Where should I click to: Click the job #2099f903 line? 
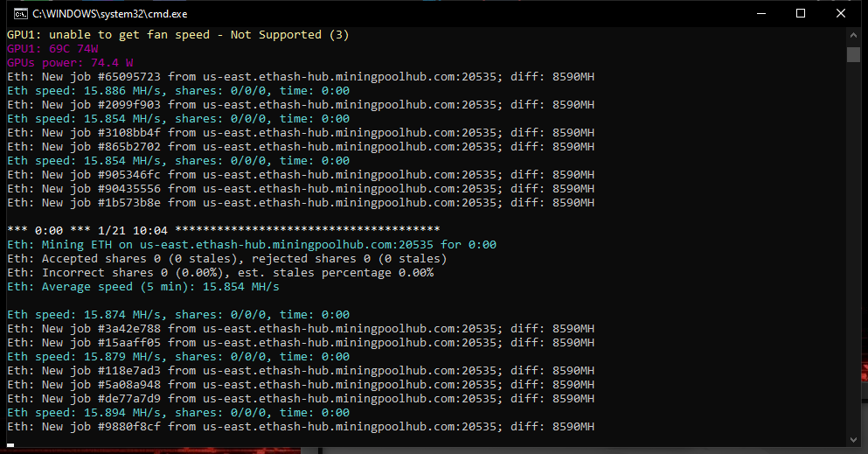[x=301, y=105]
